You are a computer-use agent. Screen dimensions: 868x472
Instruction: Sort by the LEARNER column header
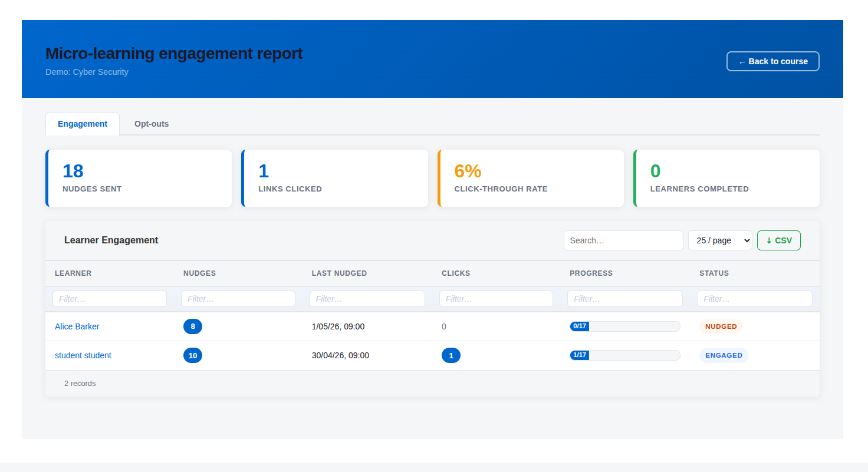click(x=73, y=273)
